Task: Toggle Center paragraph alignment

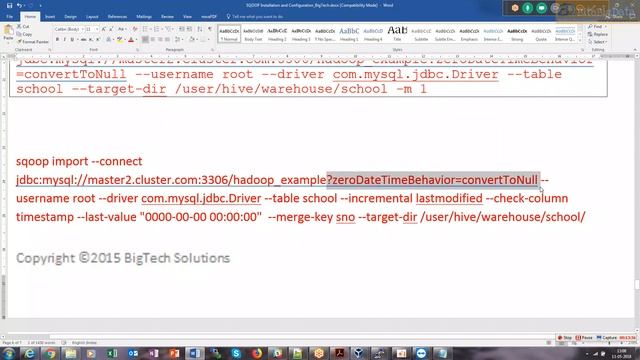Action: pyautogui.click(x=153, y=40)
